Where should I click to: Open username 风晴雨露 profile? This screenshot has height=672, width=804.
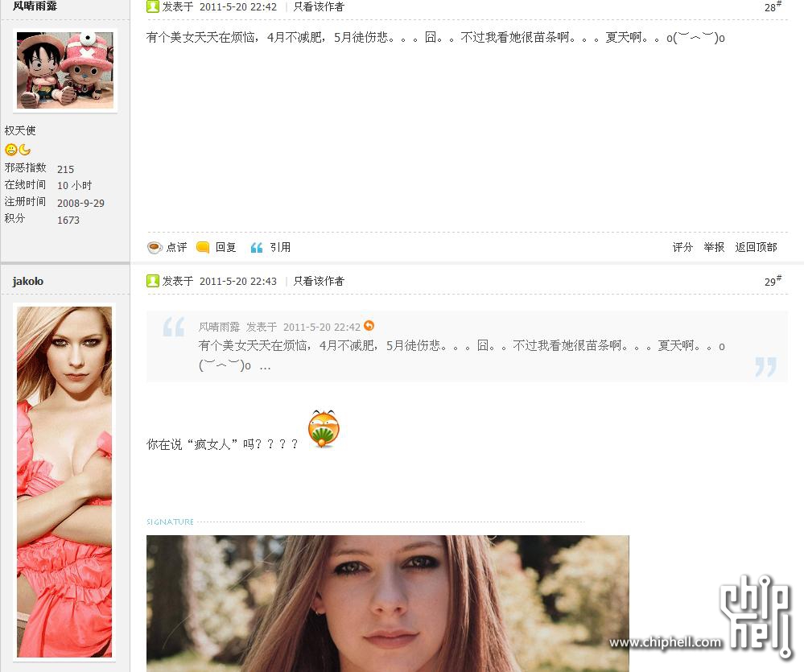pos(35,6)
